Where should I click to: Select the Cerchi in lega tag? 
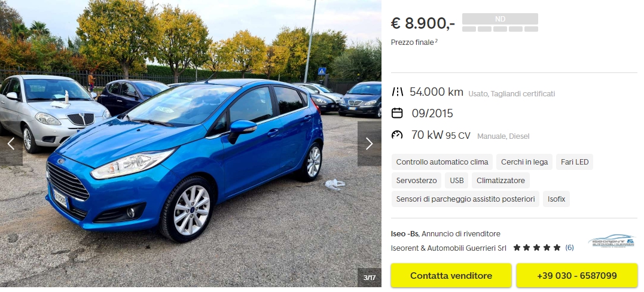pos(524,162)
